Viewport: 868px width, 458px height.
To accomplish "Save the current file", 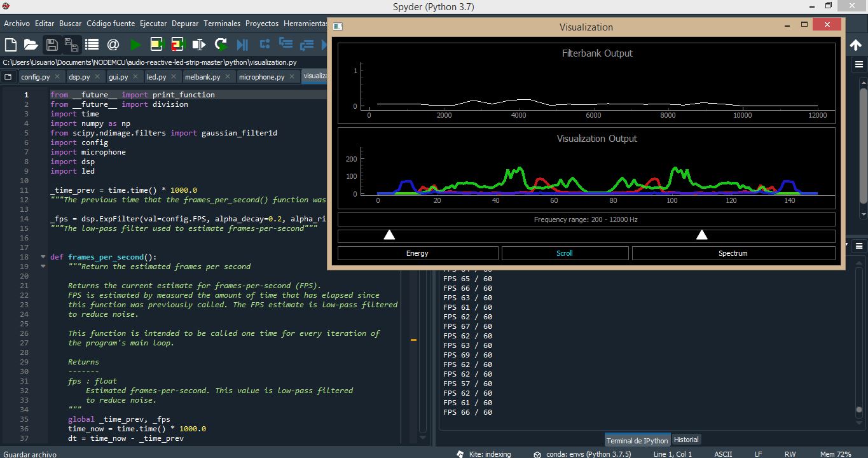I will pos(51,45).
